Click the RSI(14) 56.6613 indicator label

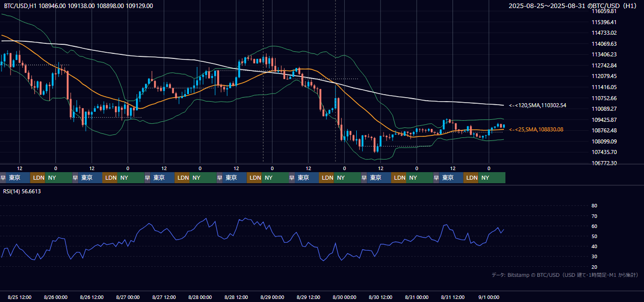(22, 191)
